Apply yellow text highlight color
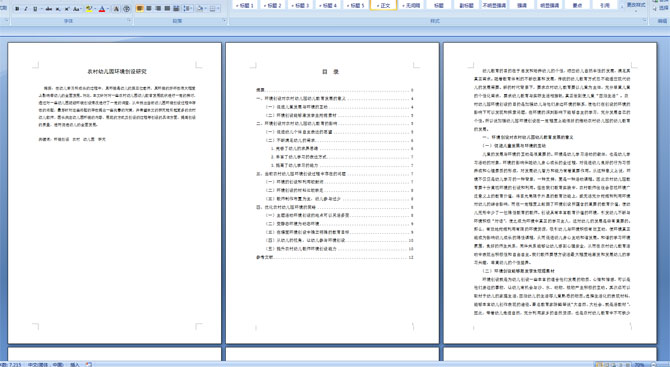This screenshot has height=367, width=670. (89, 9)
